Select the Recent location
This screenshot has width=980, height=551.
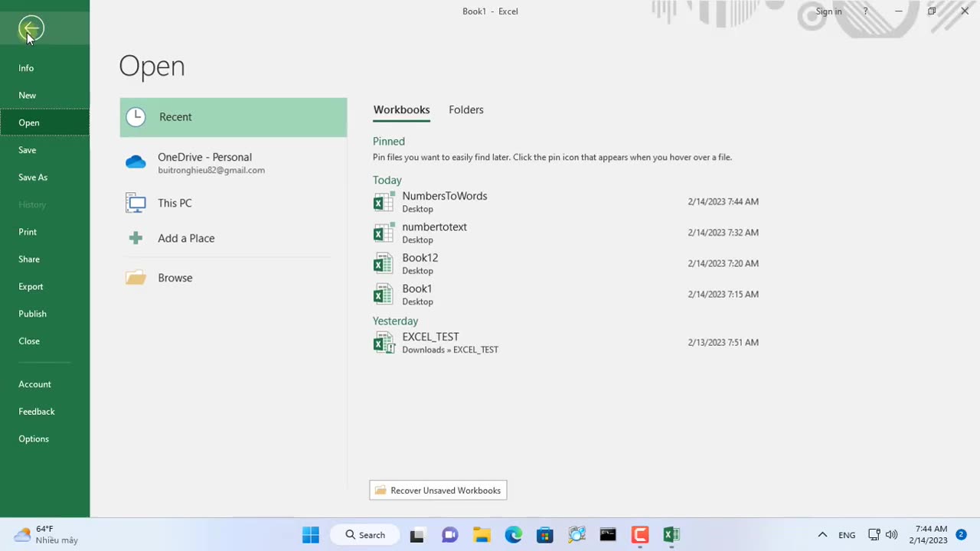(234, 117)
